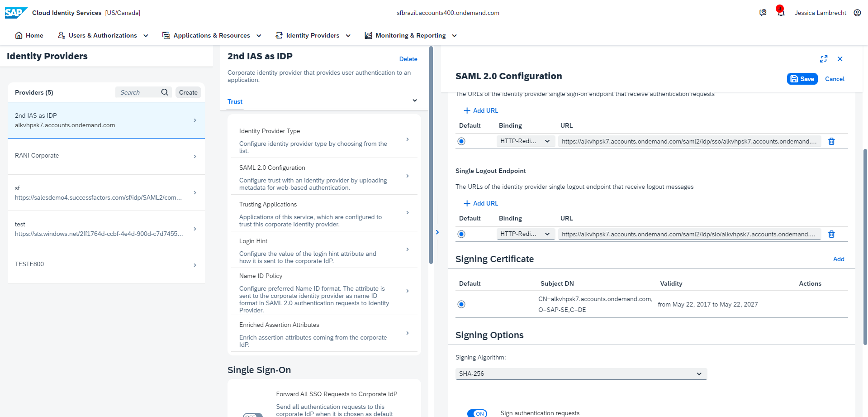Select the 2nd IAS as IDP provider
This screenshot has height=417, width=868.
(106, 120)
